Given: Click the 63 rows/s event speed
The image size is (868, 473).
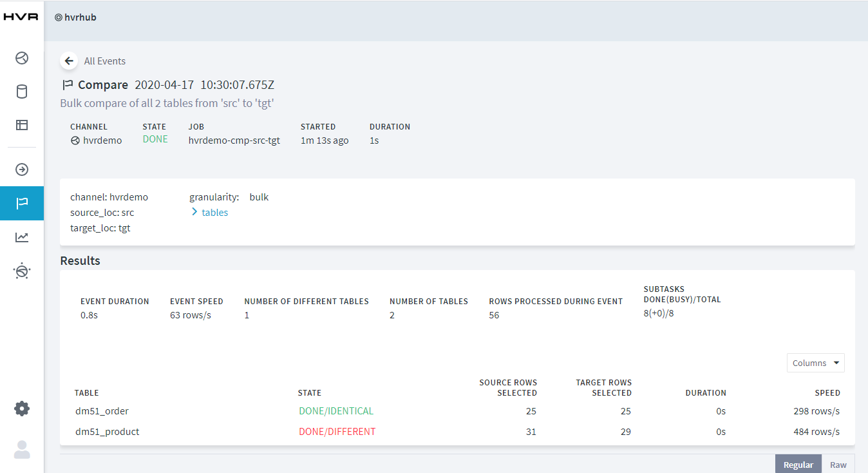Looking at the screenshot, I should pos(191,315).
